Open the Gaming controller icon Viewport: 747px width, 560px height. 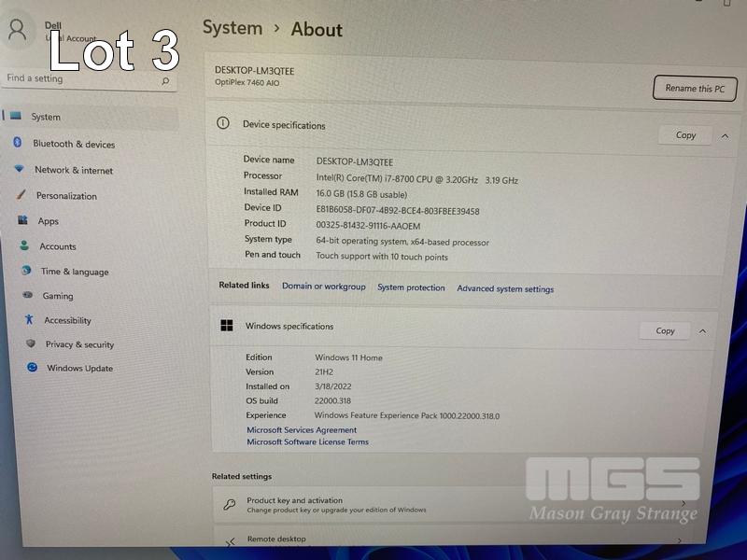point(28,295)
